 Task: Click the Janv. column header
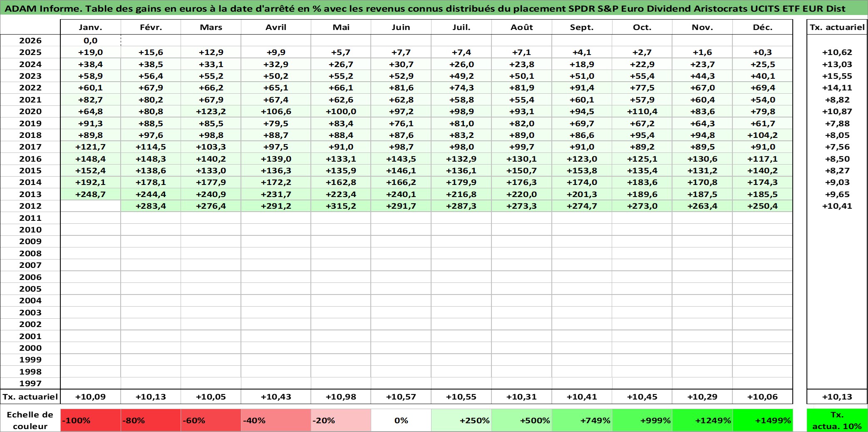pyautogui.click(x=90, y=27)
